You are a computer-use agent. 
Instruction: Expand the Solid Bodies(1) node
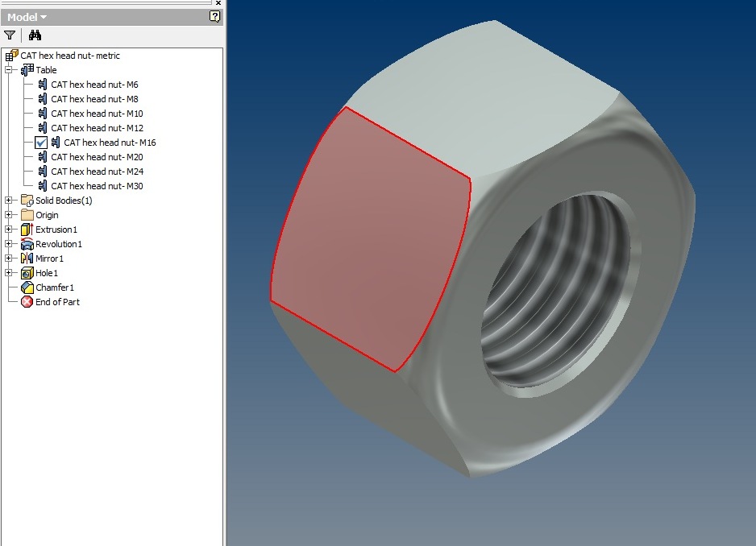pos(9,200)
